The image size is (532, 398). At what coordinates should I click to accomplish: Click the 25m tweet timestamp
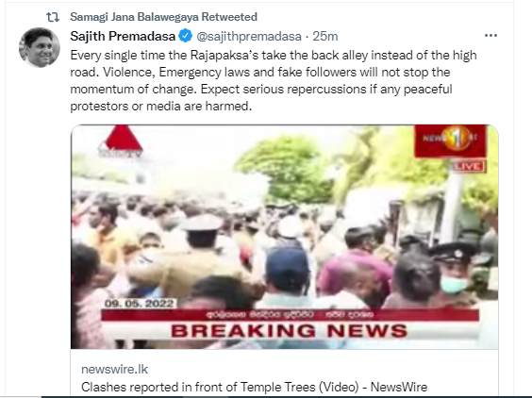pos(325,36)
